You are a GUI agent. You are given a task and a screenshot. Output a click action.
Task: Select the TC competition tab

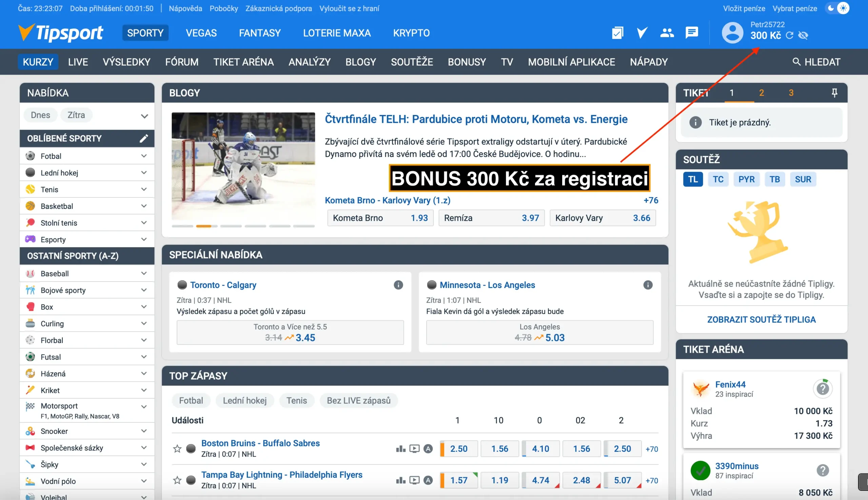[x=718, y=179]
